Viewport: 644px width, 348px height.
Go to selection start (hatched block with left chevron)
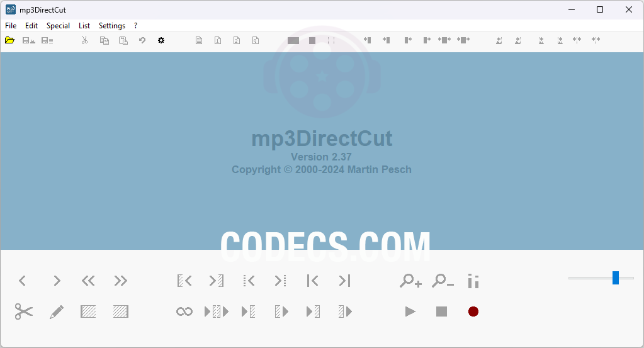point(184,281)
